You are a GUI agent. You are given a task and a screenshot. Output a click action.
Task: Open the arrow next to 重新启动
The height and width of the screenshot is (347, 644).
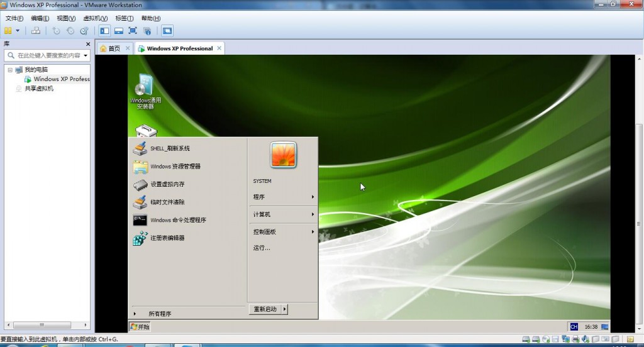point(285,309)
